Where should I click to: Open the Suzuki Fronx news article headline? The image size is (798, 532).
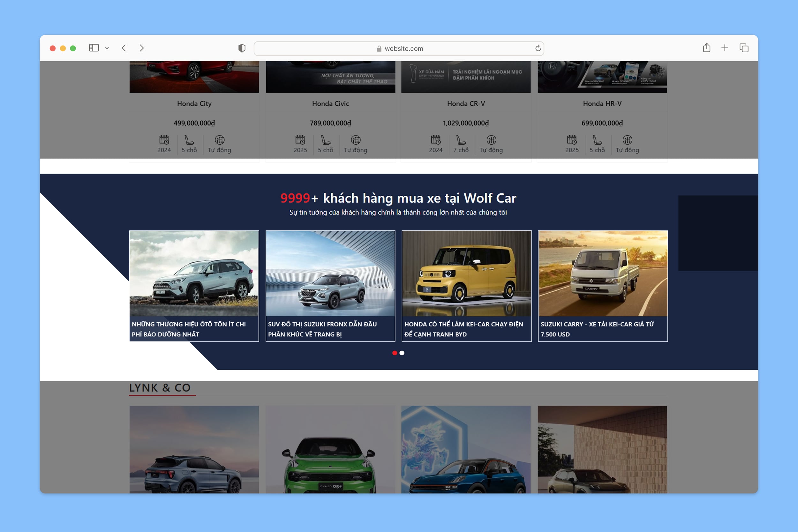click(322, 329)
